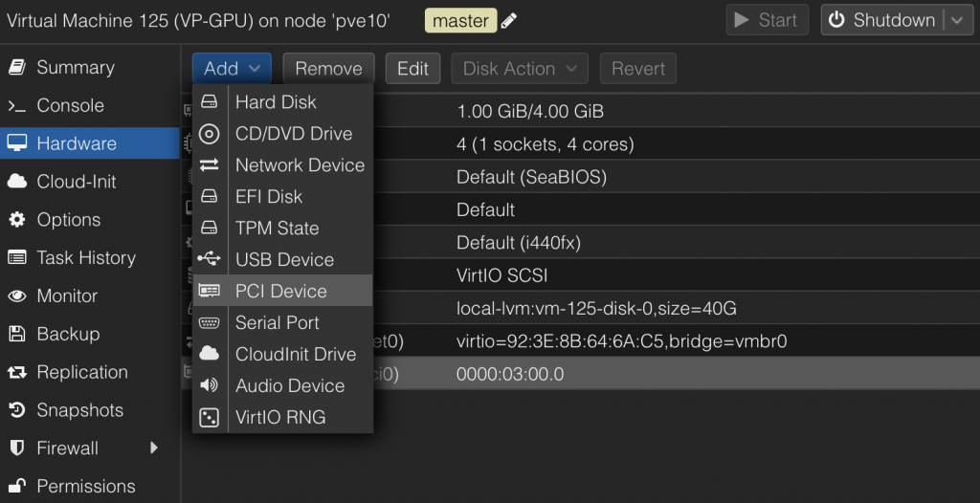Open the Console tab
The height and width of the screenshot is (503, 980).
(70, 105)
